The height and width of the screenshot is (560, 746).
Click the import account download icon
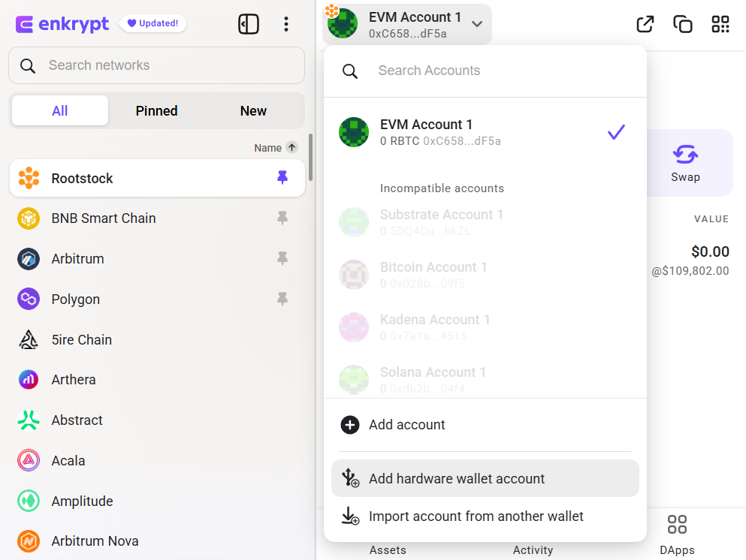[350, 516]
